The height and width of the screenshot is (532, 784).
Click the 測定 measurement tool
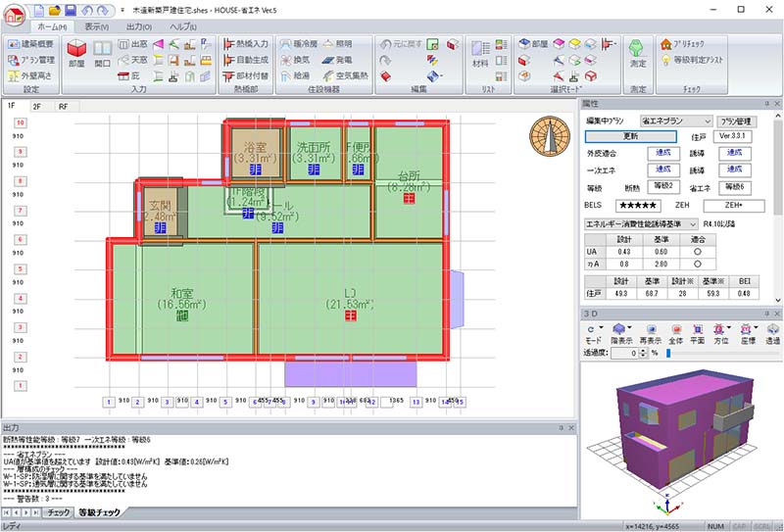tap(637, 57)
